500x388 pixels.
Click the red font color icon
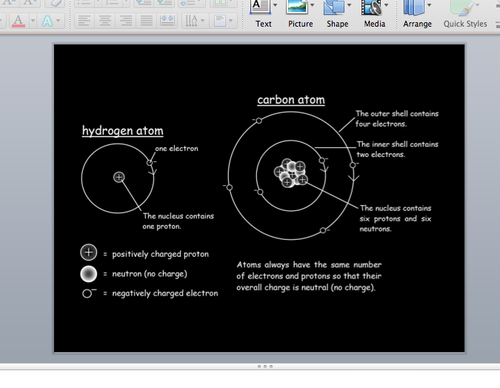point(18,21)
